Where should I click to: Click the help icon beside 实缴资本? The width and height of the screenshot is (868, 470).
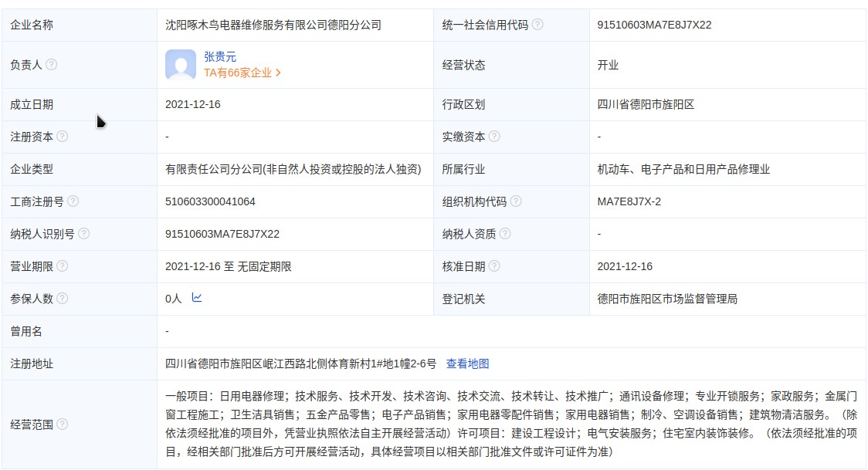click(494, 137)
